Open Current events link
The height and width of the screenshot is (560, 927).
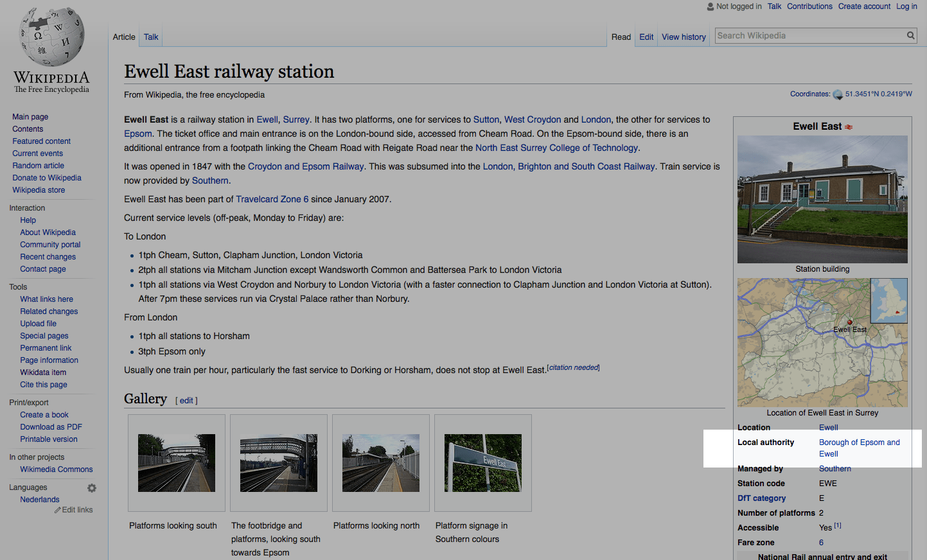point(37,153)
